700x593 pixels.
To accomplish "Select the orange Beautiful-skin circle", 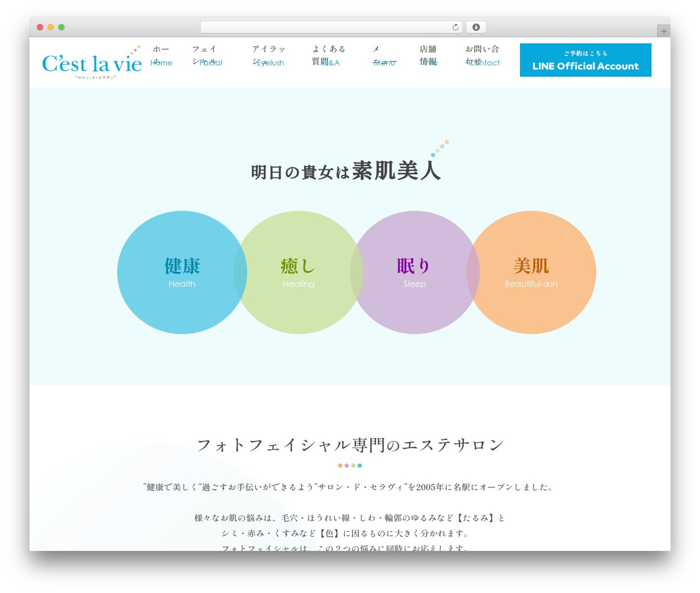I will (x=531, y=272).
